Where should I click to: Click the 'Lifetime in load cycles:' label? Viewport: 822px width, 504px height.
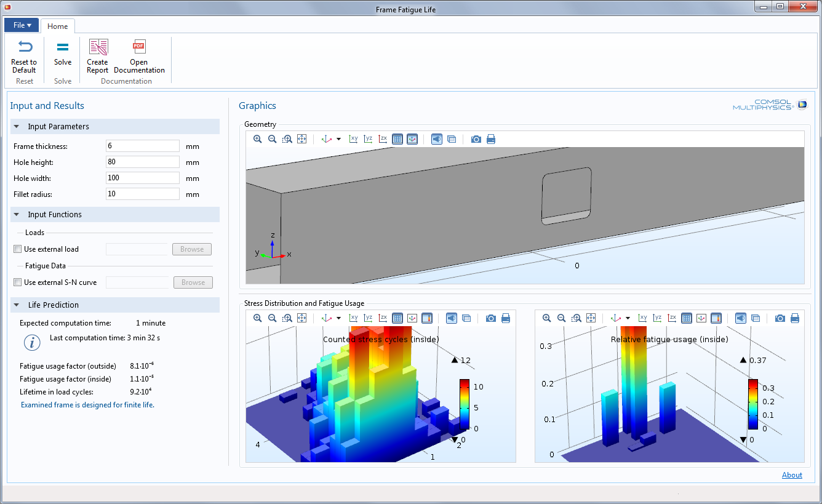click(x=57, y=391)
